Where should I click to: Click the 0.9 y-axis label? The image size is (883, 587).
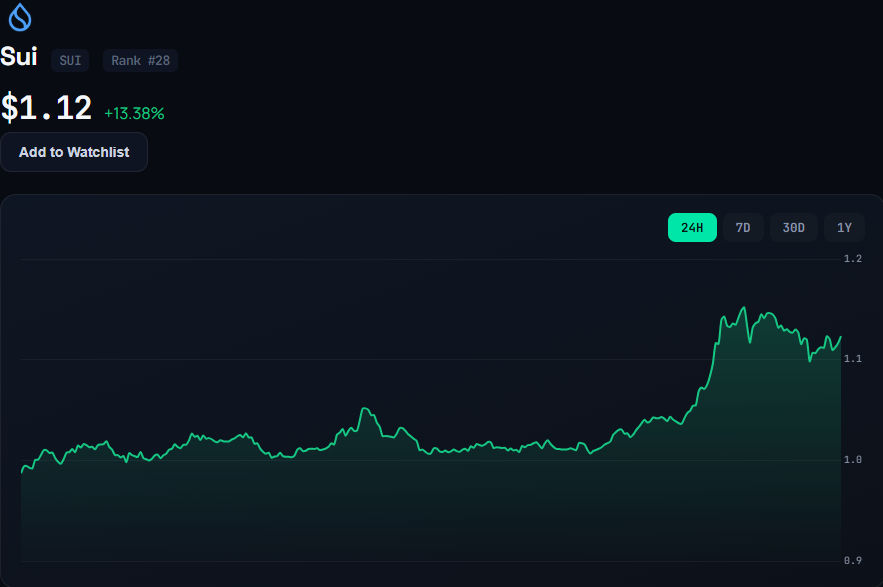click(853, 561)
